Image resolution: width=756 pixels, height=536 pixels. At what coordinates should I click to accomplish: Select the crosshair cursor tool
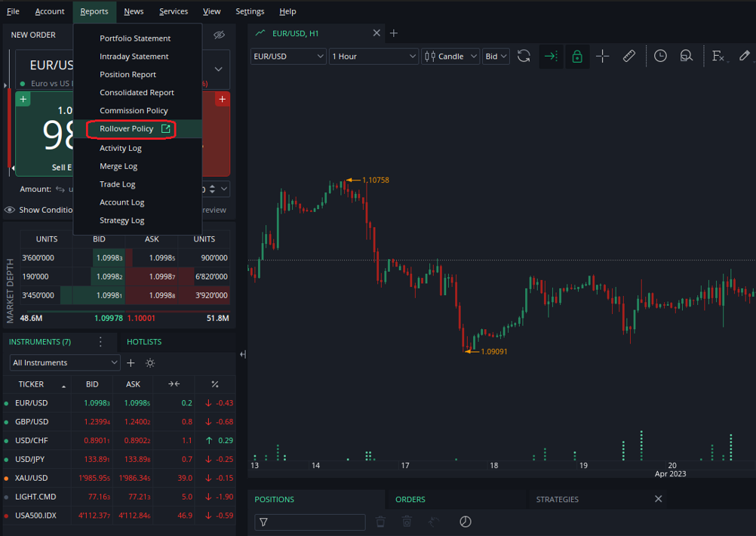pyautogui.click(x=602, y=57)
